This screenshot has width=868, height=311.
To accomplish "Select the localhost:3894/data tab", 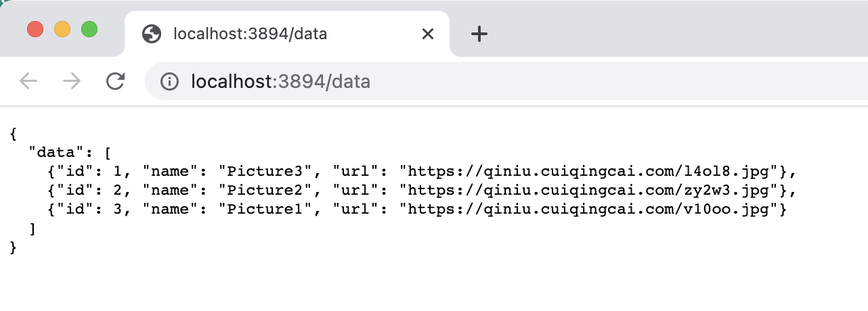I will pos(271,34).
